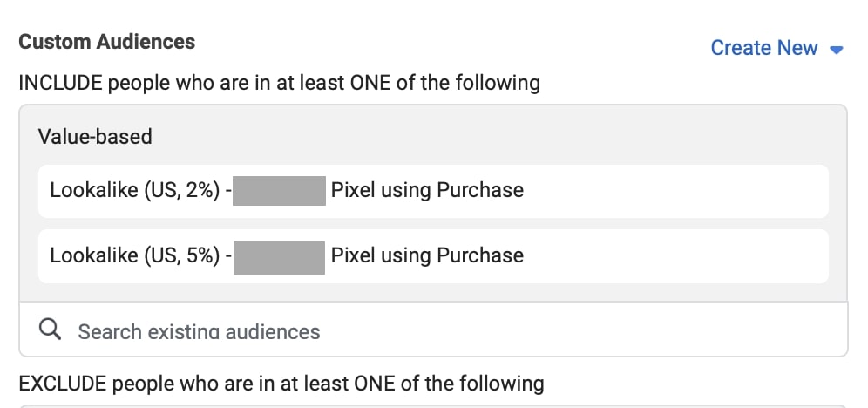
Task: Select the Lookalike (US, 2%) audience row
Action: [x=433, y=191]
